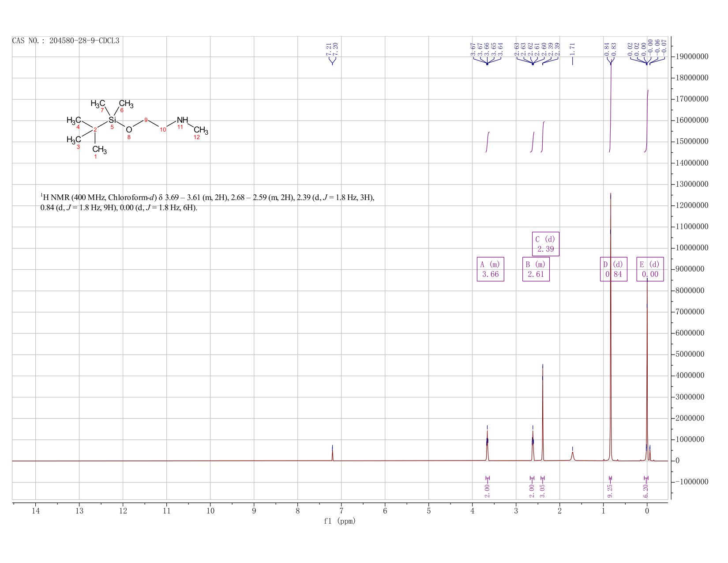
Task: Click the -1000000 intensity axis label
Action: 692,482
